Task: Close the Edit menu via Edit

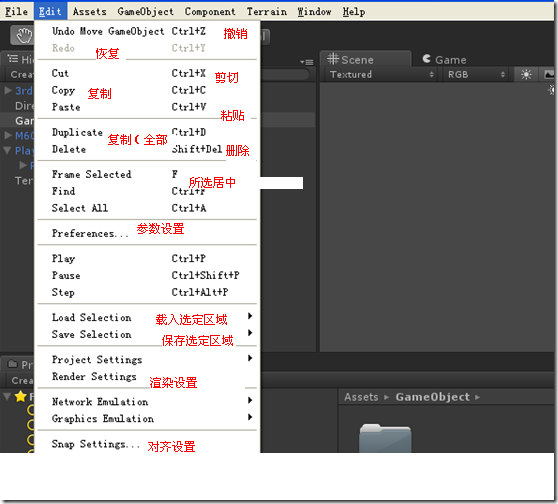Action: pyautogui.click(x=50, y=11)
